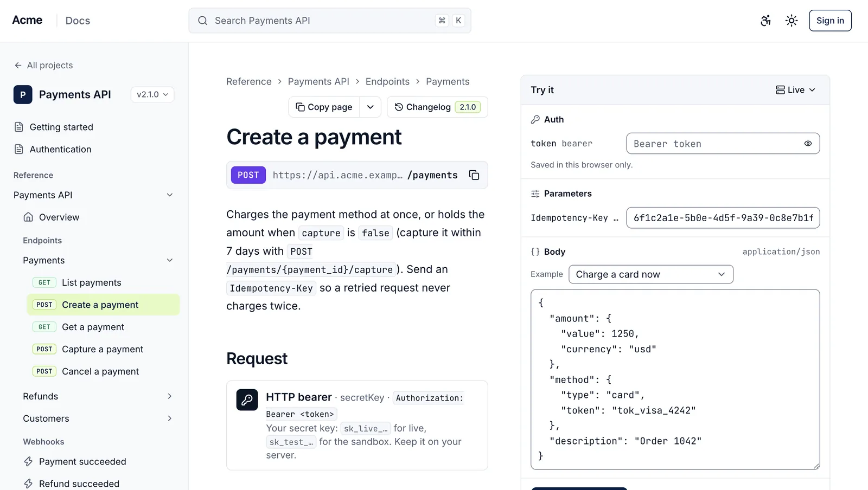Open the Live environment dropdown
Viewport: 868px width, 490px height.
tap(795, 90)
